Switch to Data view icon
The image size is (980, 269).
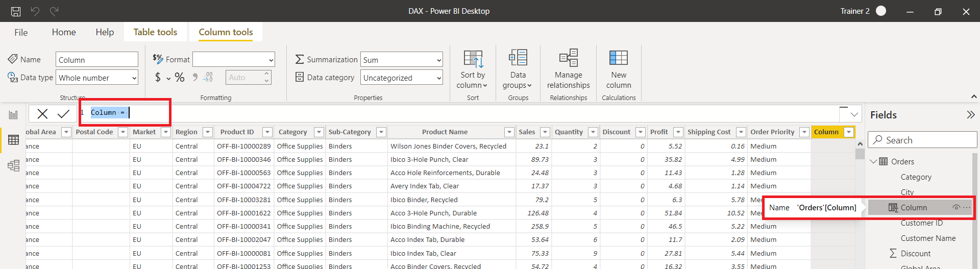coord(13,139)
